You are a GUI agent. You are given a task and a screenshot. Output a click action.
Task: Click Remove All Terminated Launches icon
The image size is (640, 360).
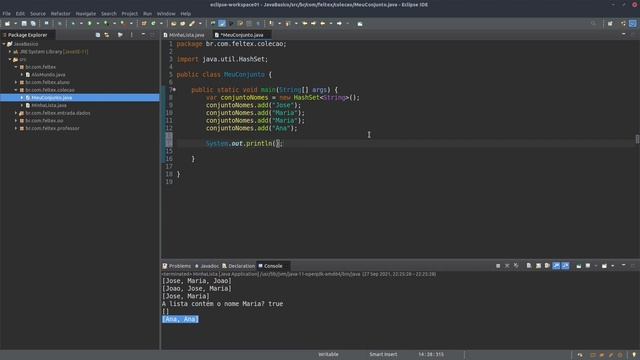click(x=516, y=266)
